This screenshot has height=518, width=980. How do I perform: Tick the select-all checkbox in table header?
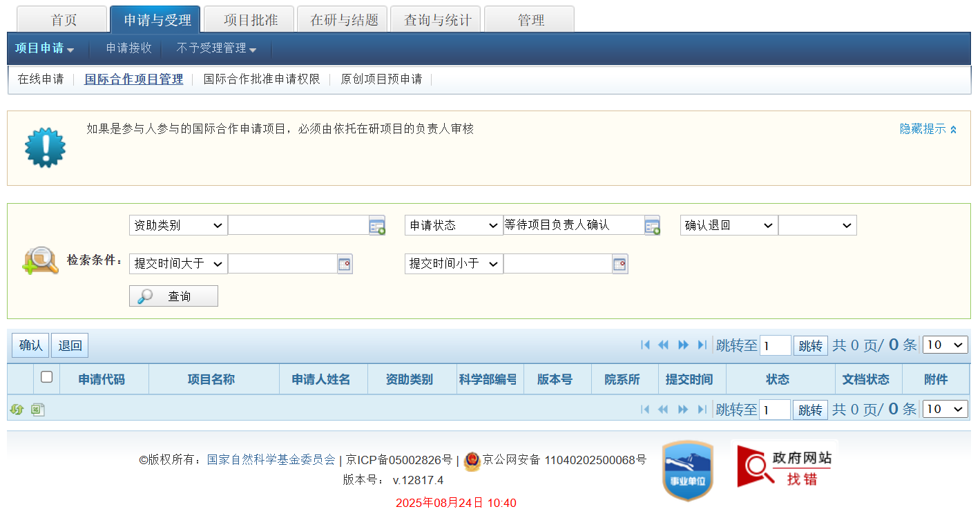pos(46,376)
